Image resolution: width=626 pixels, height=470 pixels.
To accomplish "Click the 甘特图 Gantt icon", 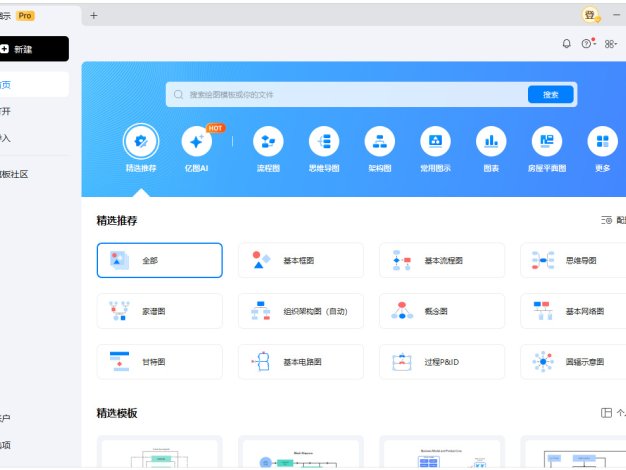I will coord(119,361).
